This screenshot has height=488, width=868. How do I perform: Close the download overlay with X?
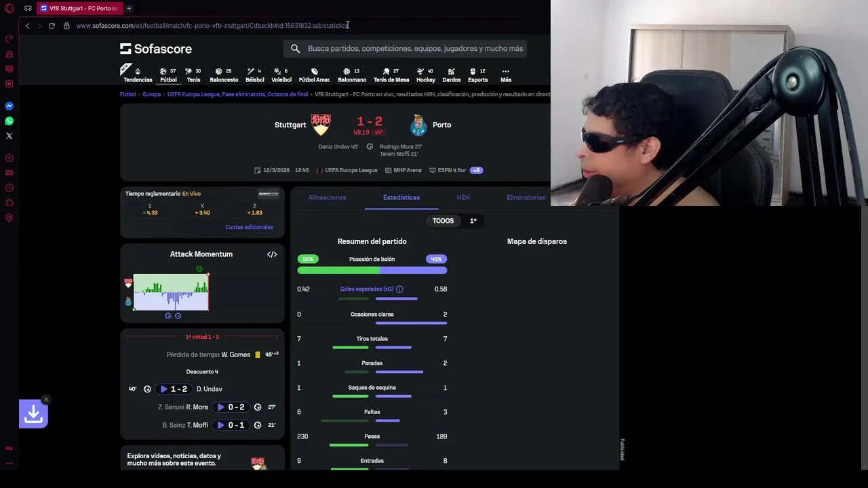(x=45, y=399)
